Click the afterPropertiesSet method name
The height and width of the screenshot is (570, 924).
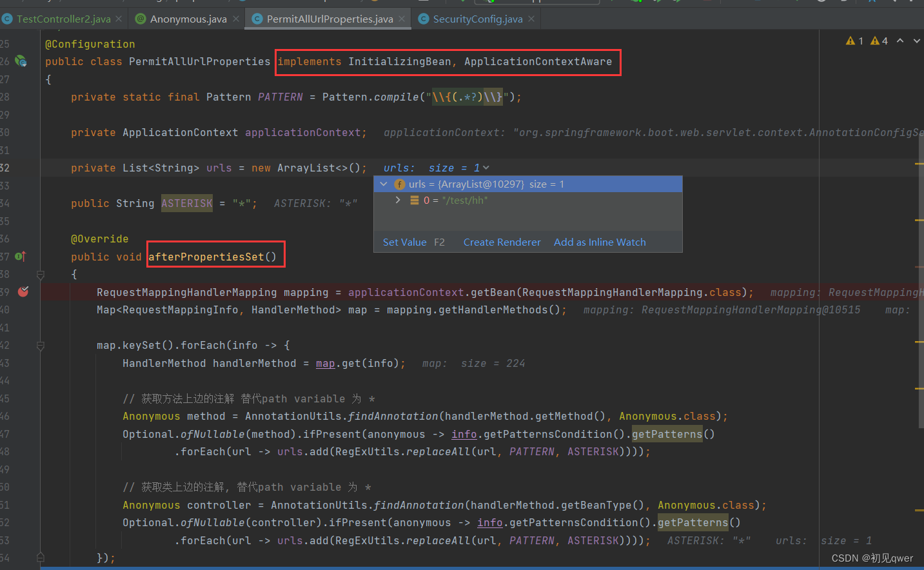(x=206, y=257)
